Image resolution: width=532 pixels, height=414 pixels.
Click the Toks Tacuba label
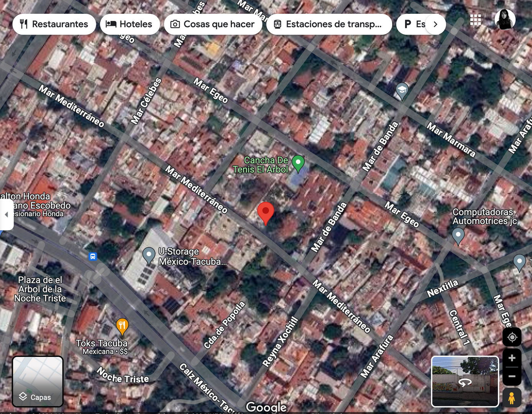102,343
